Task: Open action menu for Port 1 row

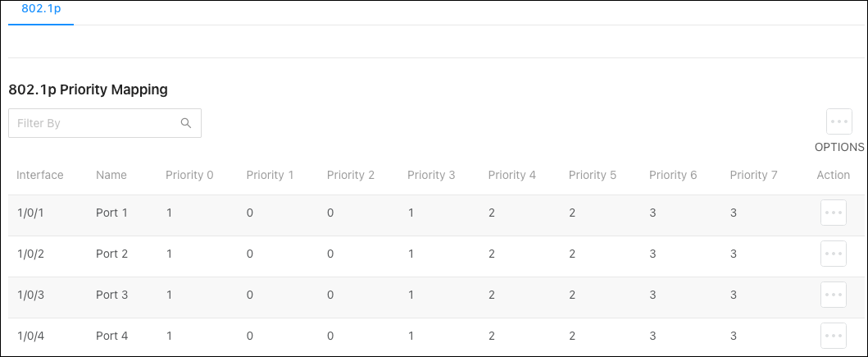Action: pos(833,213)
